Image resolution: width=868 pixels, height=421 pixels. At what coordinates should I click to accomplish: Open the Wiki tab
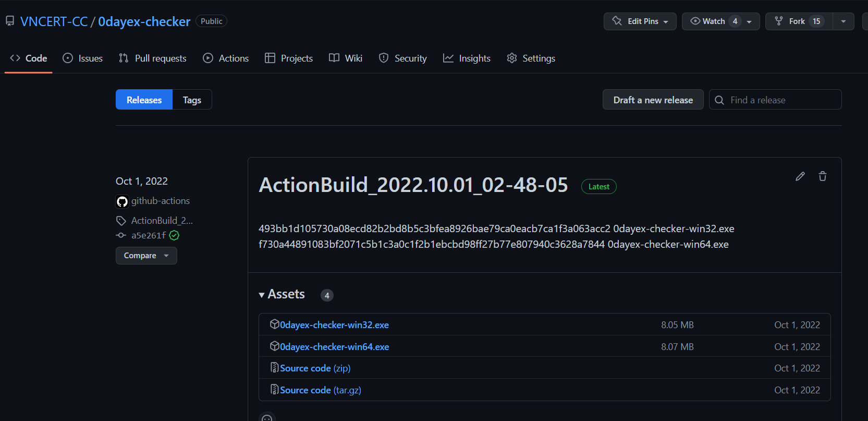pos(346,58)
